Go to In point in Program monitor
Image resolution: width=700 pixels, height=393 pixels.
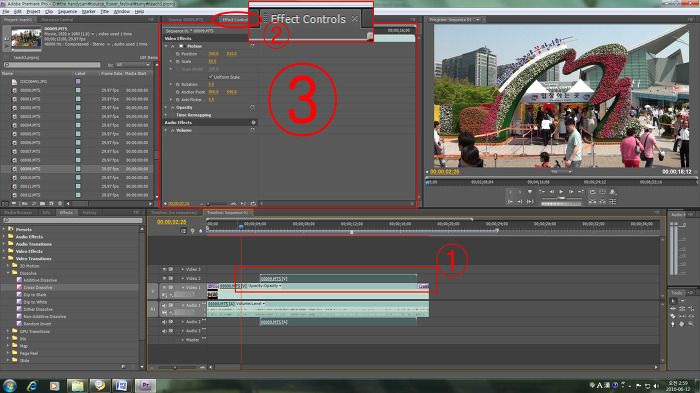(510, 201)
